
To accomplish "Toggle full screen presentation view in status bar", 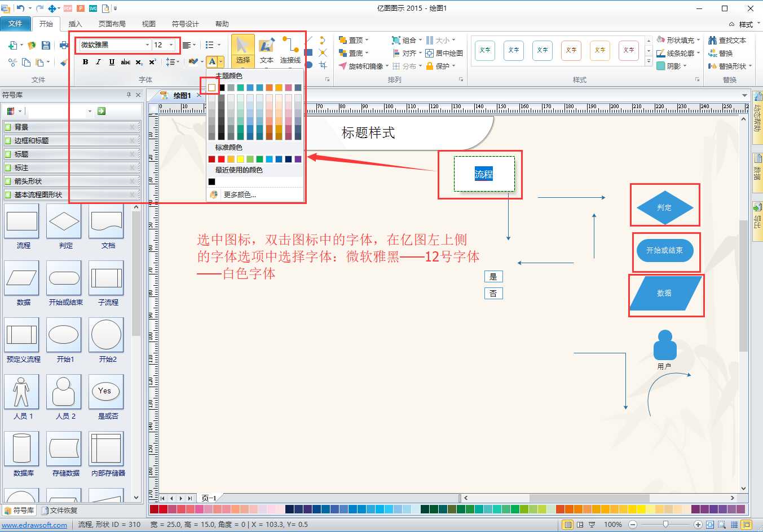I will point(592,524).
